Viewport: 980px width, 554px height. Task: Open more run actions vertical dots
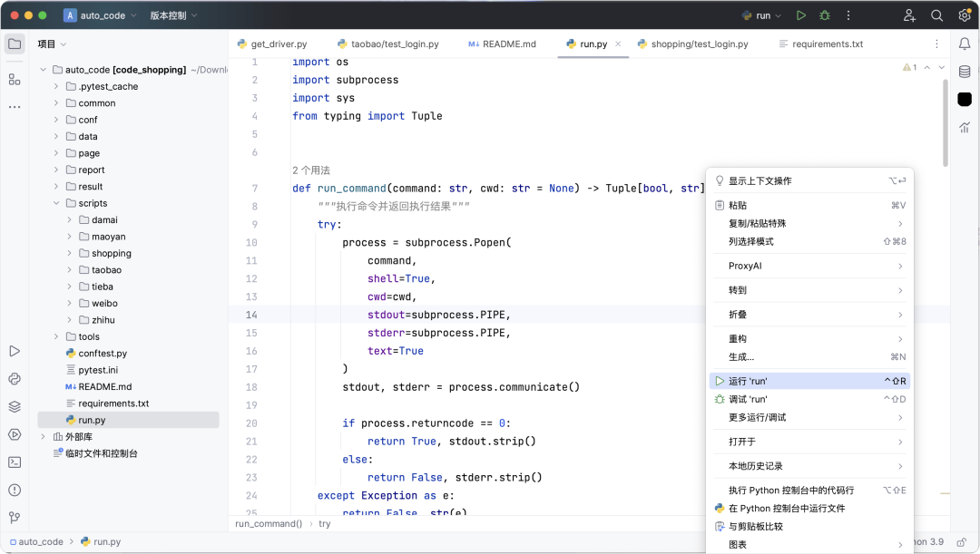pyautogui.click(x=848, y=15)
